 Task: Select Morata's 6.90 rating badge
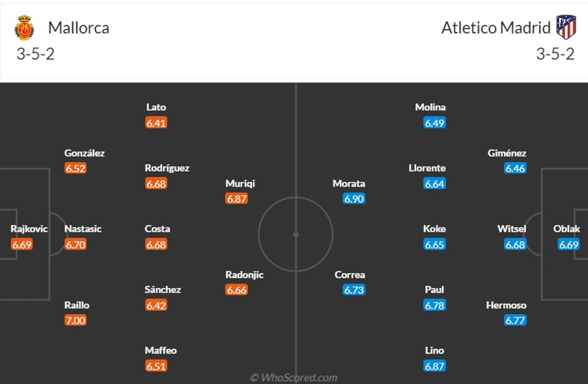click(354, 199)
